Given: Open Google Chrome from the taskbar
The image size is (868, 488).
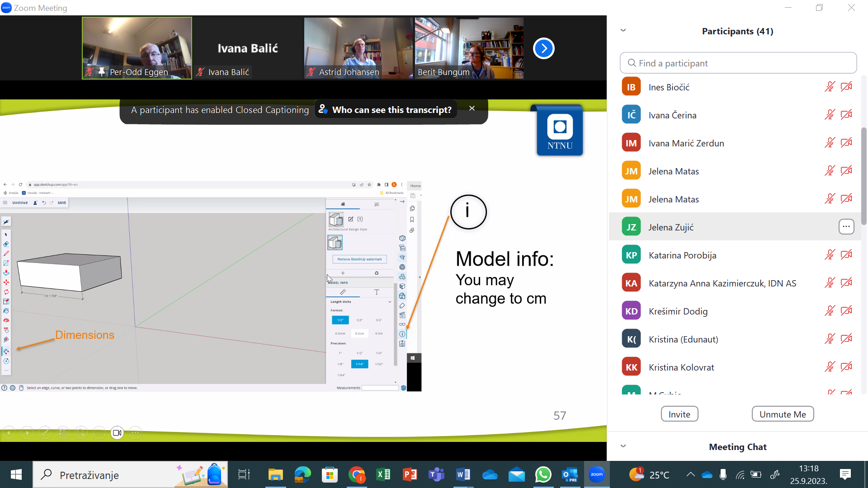Looking at the screenshot, I should pos(357,474).
